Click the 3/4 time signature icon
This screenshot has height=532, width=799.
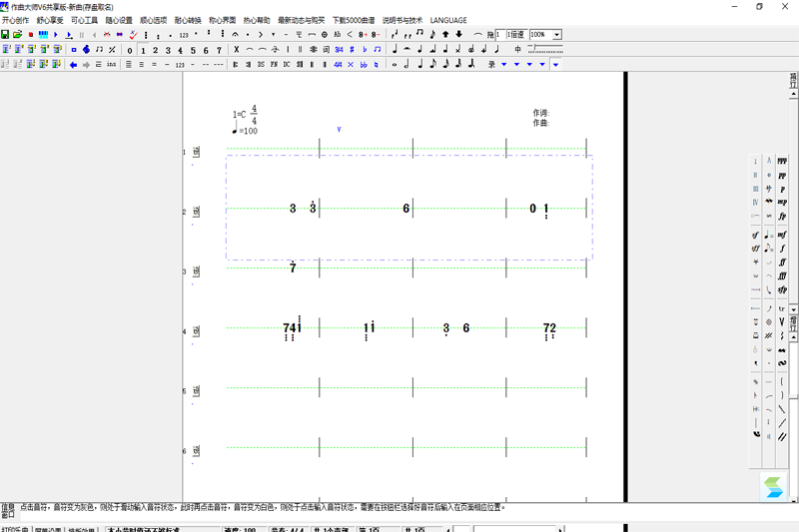(339, 50)
